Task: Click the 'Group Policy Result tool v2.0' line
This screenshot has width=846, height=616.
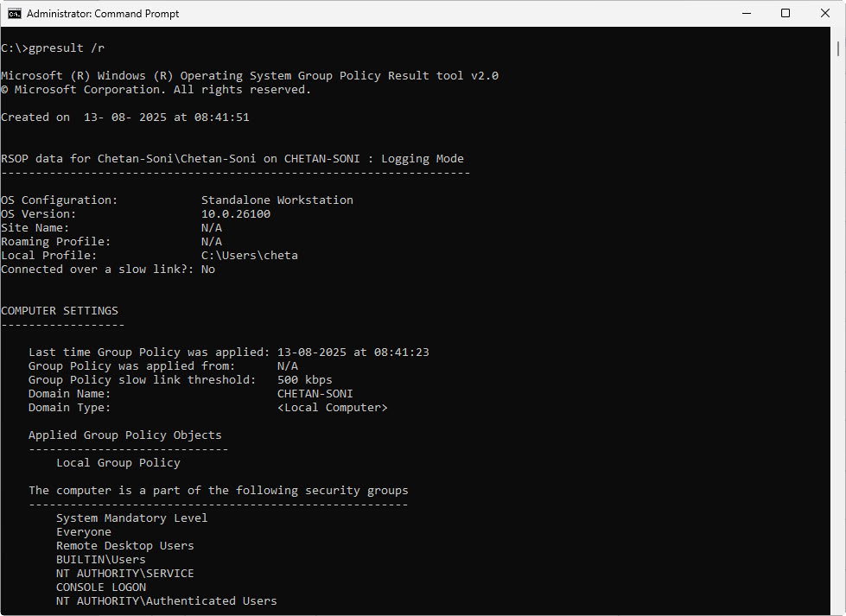Action: (250, 75)
